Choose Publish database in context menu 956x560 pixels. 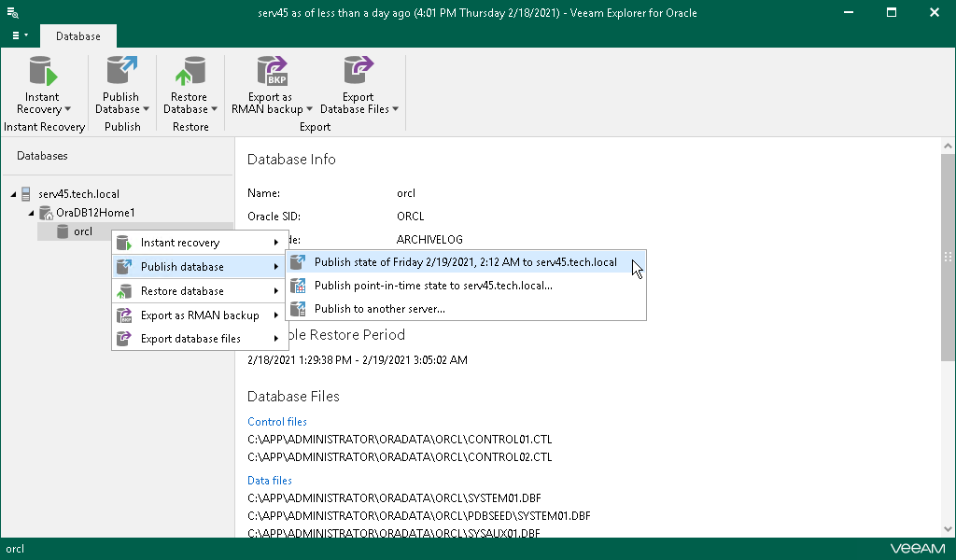coord(199,267)
